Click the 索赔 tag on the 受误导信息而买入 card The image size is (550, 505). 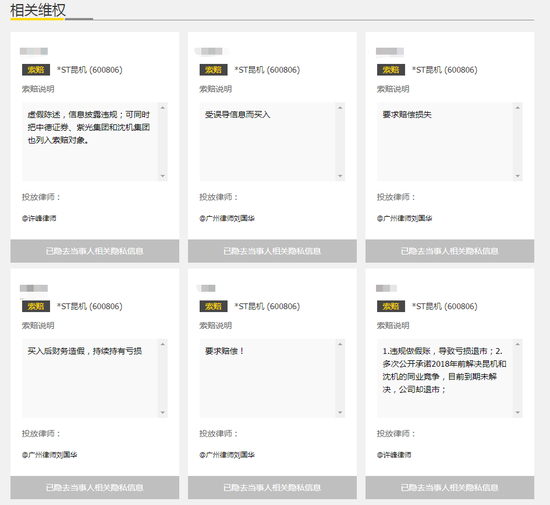pyautogui.click(x=213, y=70)
